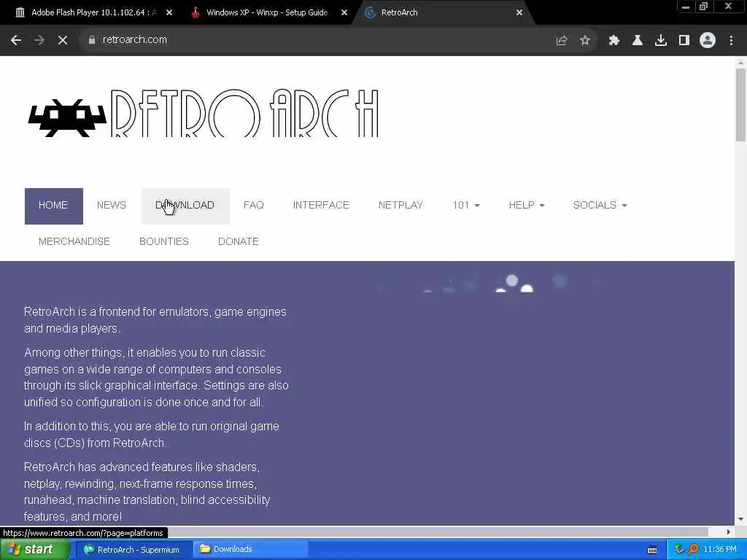
Task: Click the padlock site info icon
Action: tap(92, 40)
